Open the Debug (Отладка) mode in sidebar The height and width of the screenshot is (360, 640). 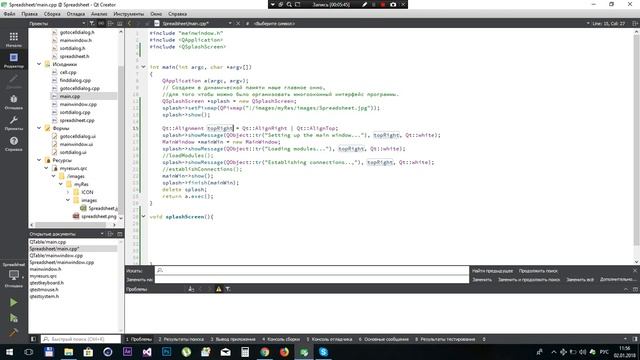click(x=13, y=102)
